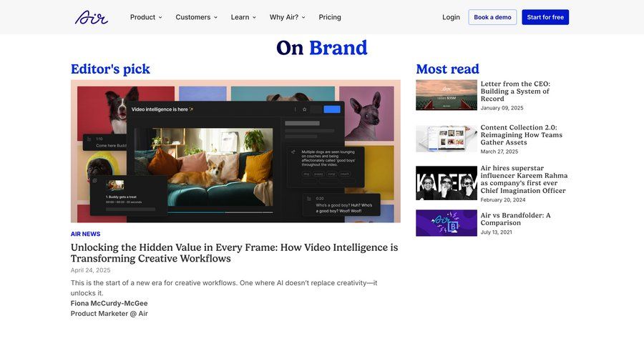Open the Content Collection 2.0 thumbnail
The image size is (644, 346).
click(446, 139)
